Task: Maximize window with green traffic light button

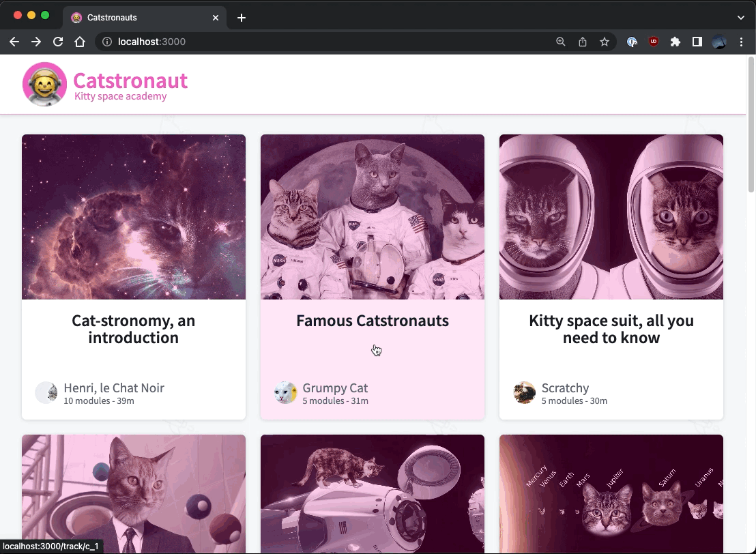Action: 45,15
